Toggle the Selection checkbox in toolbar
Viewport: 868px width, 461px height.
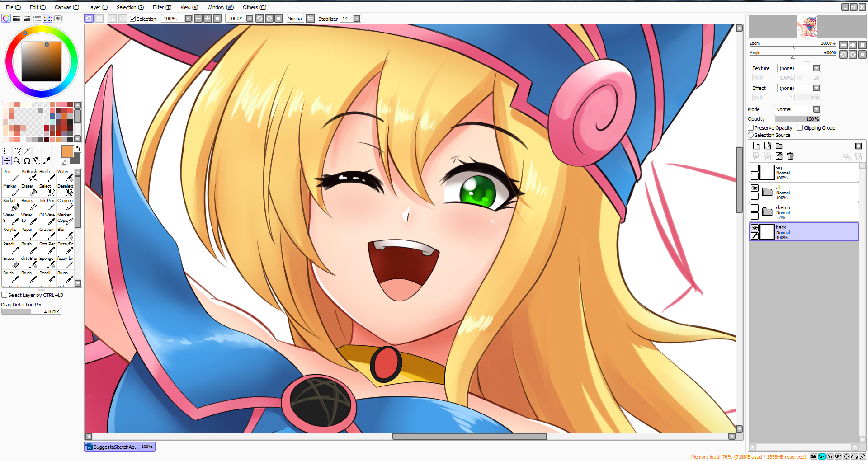pyautogui.click(x=132, y=19)
